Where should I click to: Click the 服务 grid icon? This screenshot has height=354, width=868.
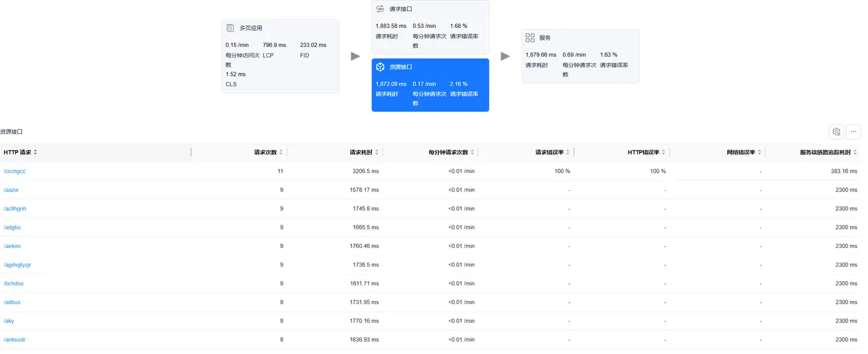(530, 38)
